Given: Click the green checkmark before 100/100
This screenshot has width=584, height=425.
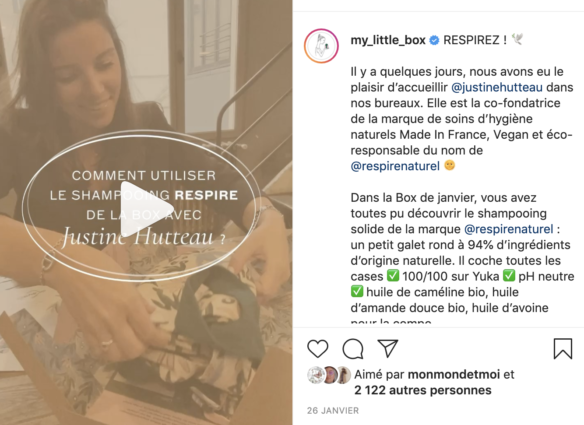Looking at the screenshot, I should coord(393,276).
